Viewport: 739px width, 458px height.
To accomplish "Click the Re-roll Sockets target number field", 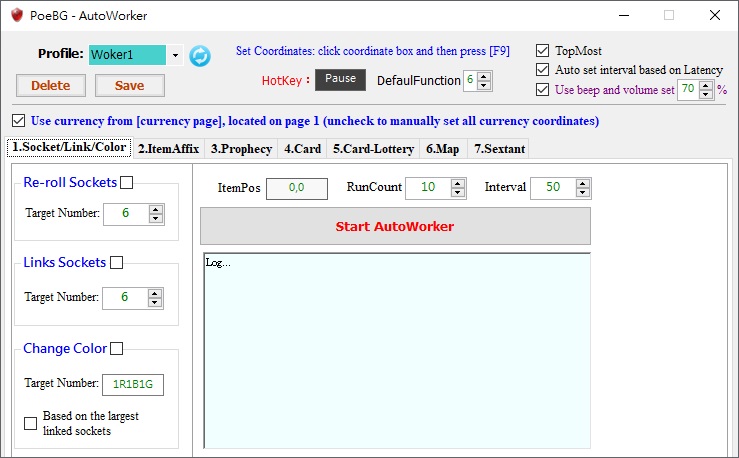I will tap(126, 214).
